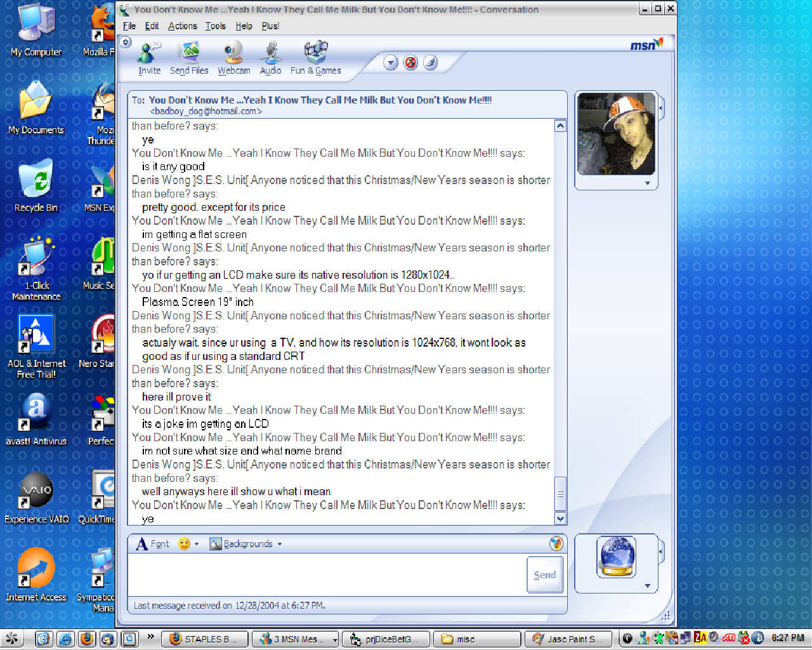Click the My Documents desktop icon
812x650 pixels.
pyautogui.click(x=36, y=109)
